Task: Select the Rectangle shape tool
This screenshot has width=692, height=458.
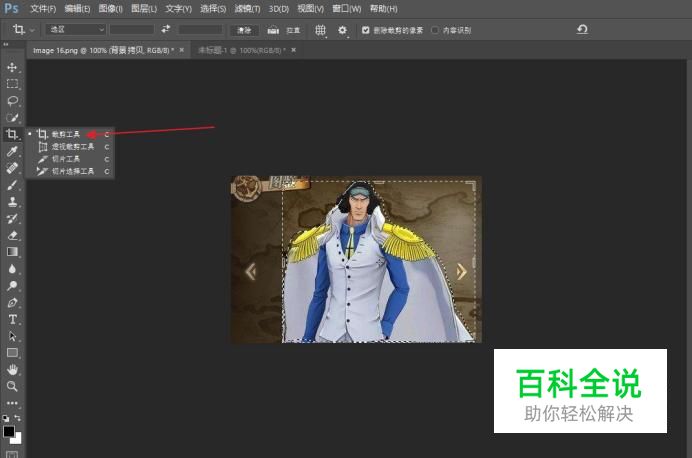Action: 12,353
